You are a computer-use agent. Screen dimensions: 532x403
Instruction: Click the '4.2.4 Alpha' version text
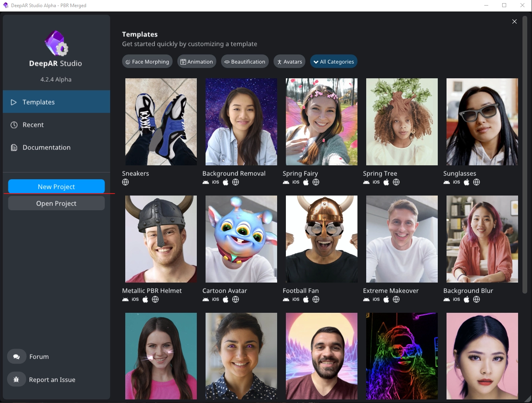tap(56, 79)
